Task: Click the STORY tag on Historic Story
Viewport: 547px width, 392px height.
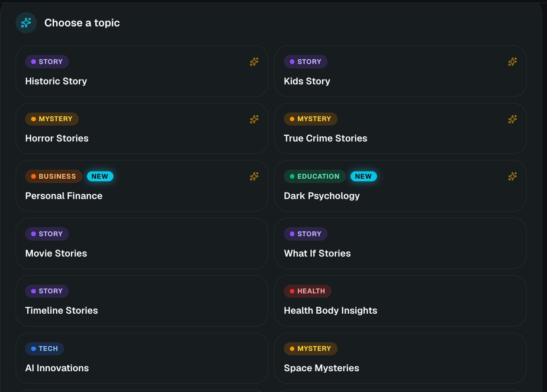Action: coord(47,62)
